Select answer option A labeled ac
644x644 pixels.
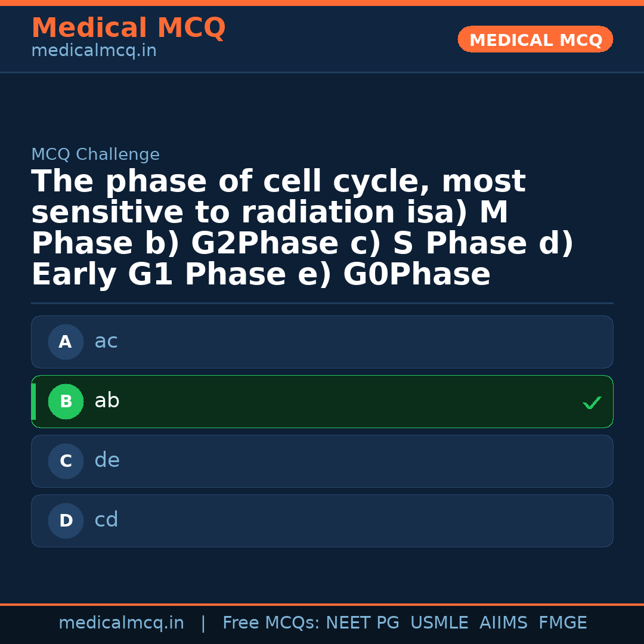tap(322, 342)
